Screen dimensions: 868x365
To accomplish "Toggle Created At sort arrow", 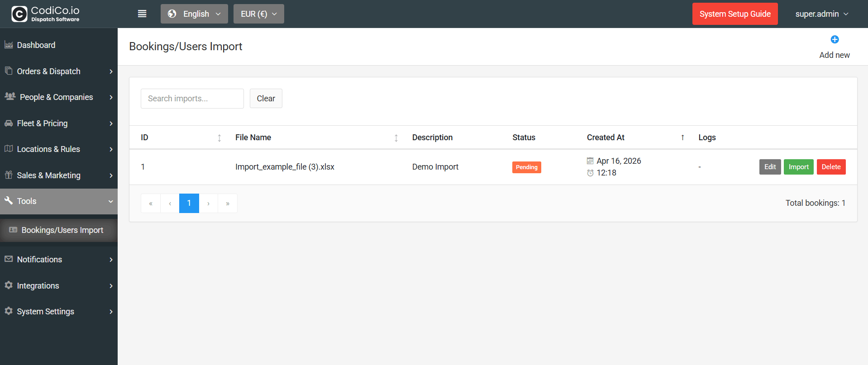I will coord(682,137).
